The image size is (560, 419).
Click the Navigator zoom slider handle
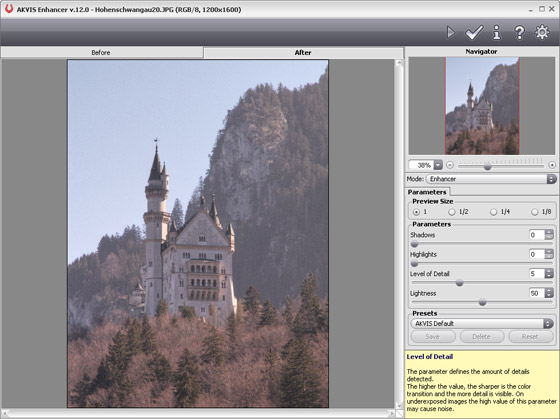pyautogui.click(x=488, y=166)
